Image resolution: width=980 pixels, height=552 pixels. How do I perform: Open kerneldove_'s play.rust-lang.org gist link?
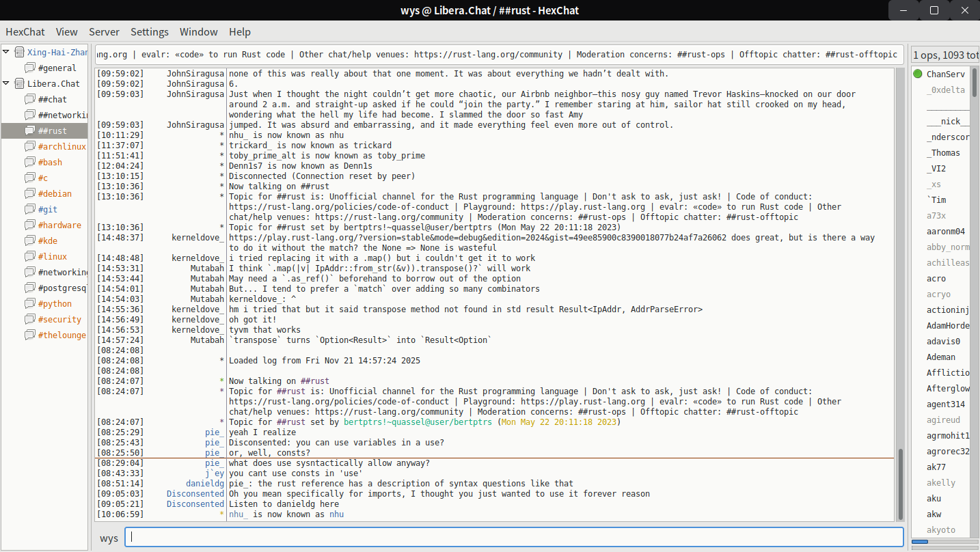tap(477, 238)
